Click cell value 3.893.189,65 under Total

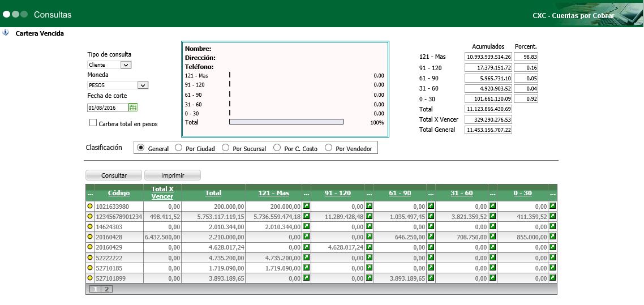(213, 278)
